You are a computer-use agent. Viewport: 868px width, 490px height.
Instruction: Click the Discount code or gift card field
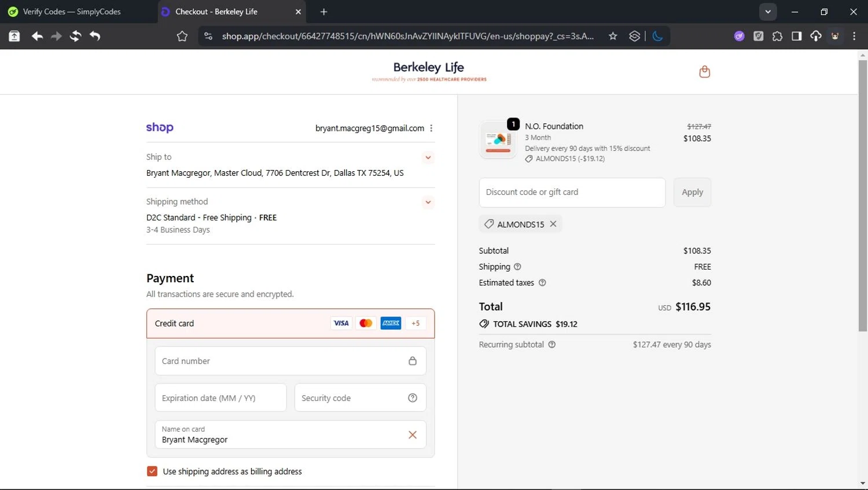point(572,192)
